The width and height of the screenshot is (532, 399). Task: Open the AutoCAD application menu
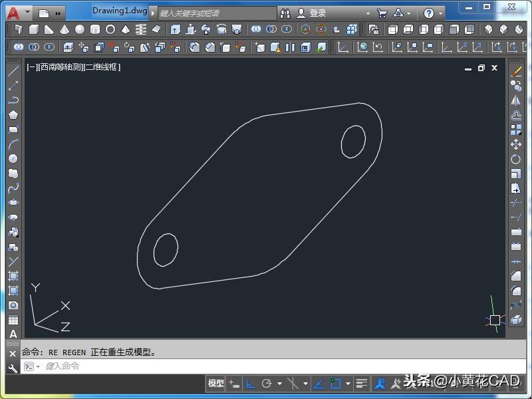pos(13,13)
